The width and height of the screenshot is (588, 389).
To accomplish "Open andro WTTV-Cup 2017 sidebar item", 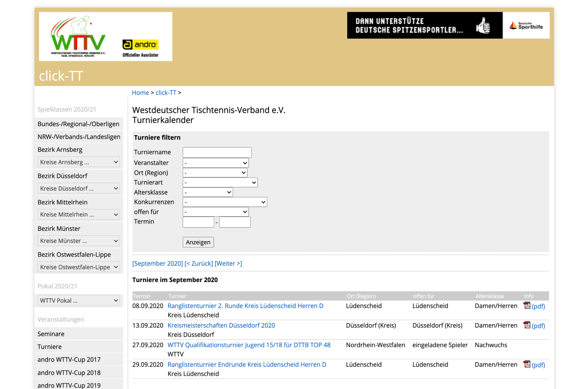I will tap(79, 360).
